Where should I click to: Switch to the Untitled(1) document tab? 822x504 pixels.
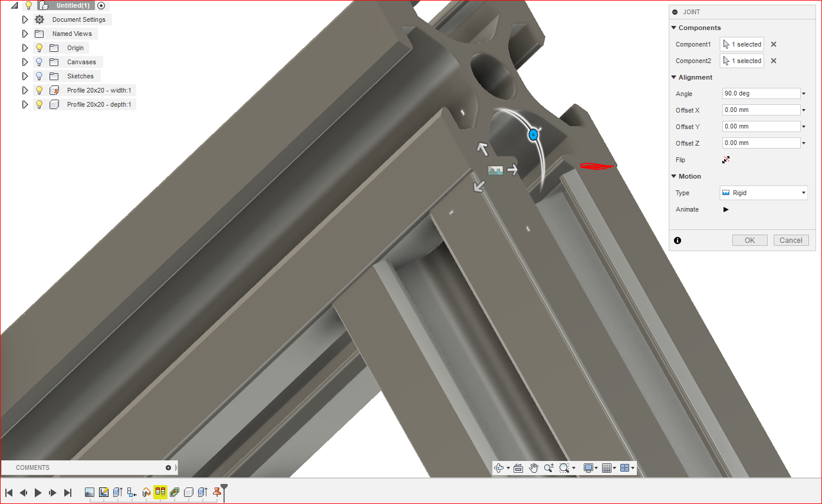(71, 5)
